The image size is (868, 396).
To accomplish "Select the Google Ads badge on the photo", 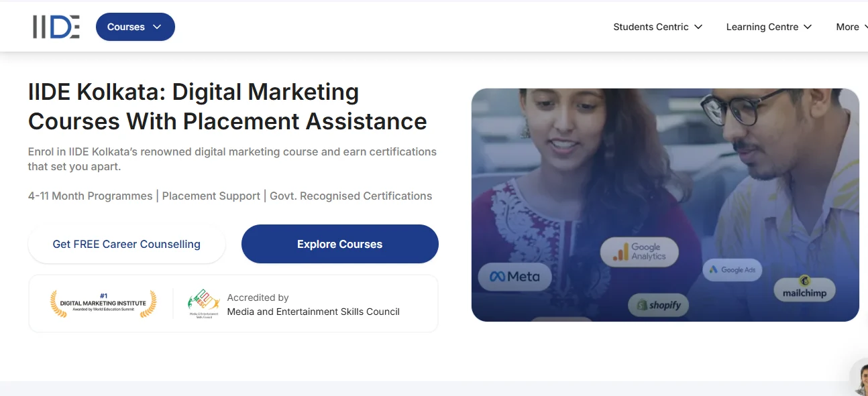I will (732, 269).
